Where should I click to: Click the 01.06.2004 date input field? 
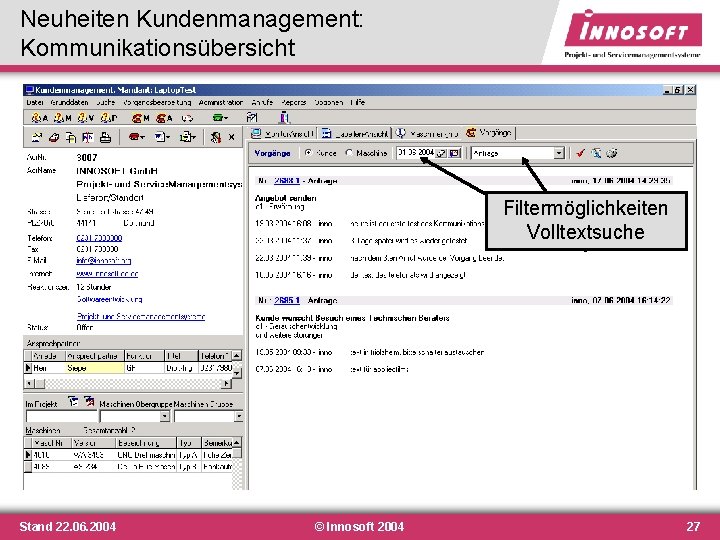416,153
